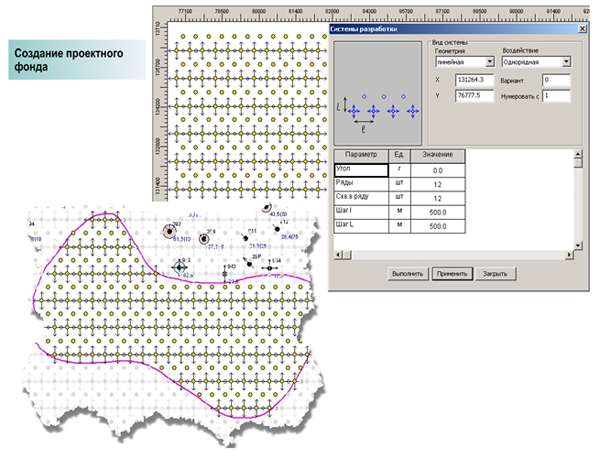Viewport: 600px width, 458px height.
Task: Open the Геометрия dropdown showing линейная
Action: 490,62
